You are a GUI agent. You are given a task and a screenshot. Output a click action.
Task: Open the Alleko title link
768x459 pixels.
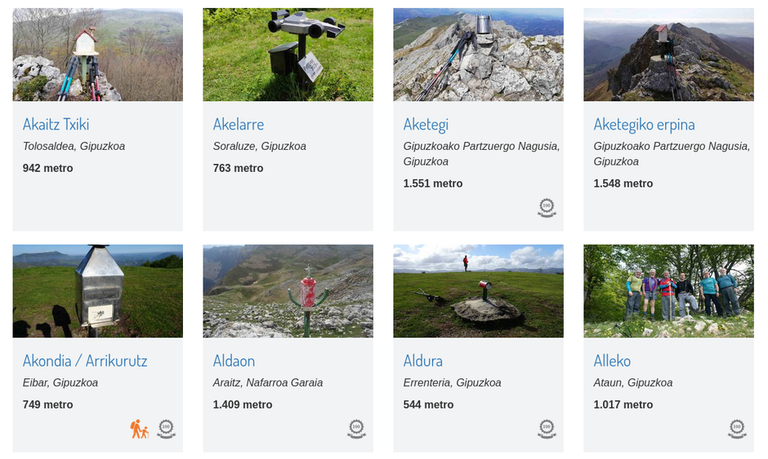[x=612, y=361]
